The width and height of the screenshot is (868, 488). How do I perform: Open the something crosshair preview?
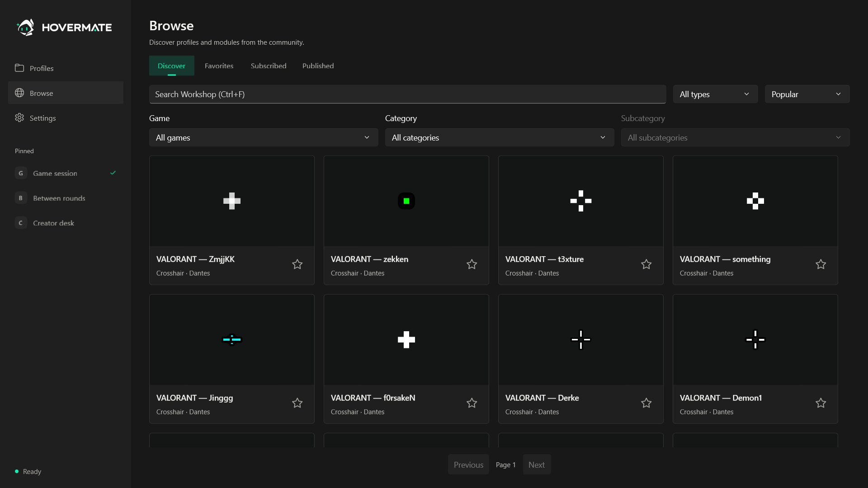[x=755, y=201]
